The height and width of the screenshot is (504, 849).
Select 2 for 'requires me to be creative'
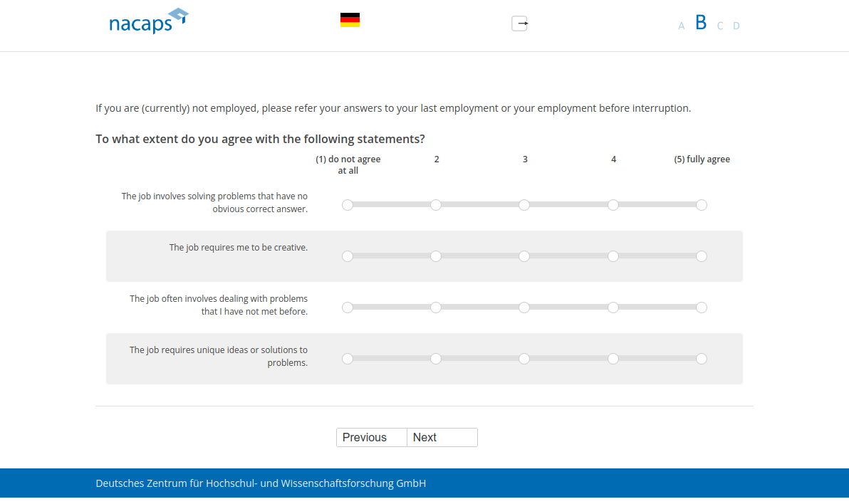click(436, 256)
